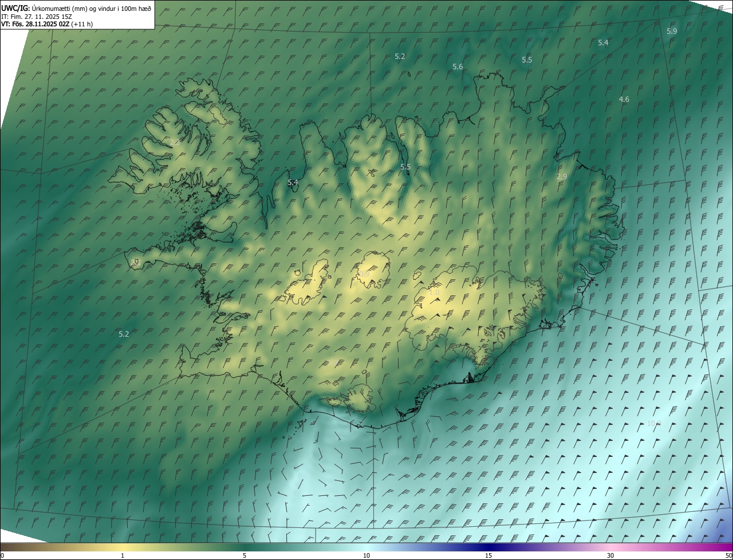Click the 10.0 value label over the sea
Viewport: 733px width, 560px height.
click(654, 423)
